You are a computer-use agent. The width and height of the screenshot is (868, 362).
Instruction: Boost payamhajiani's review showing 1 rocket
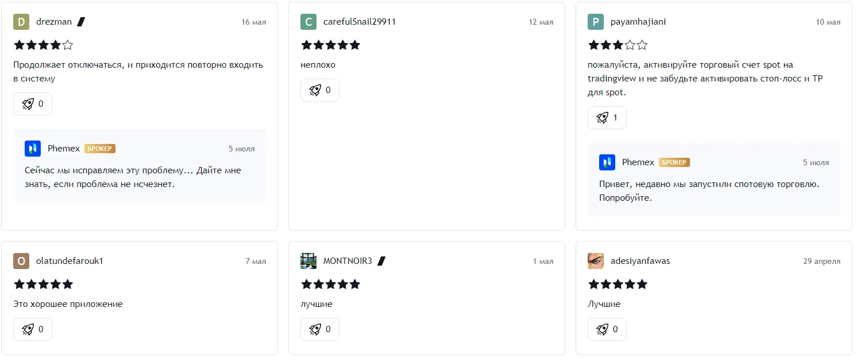click(607, 118)
